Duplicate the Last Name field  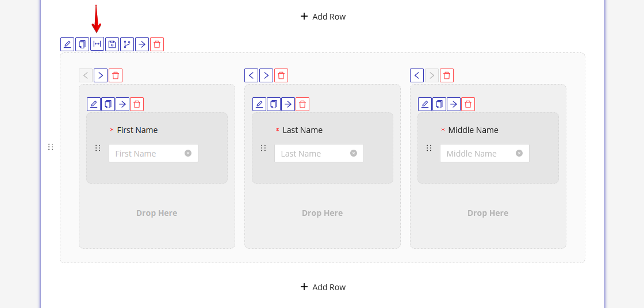(x=274, y=104)
